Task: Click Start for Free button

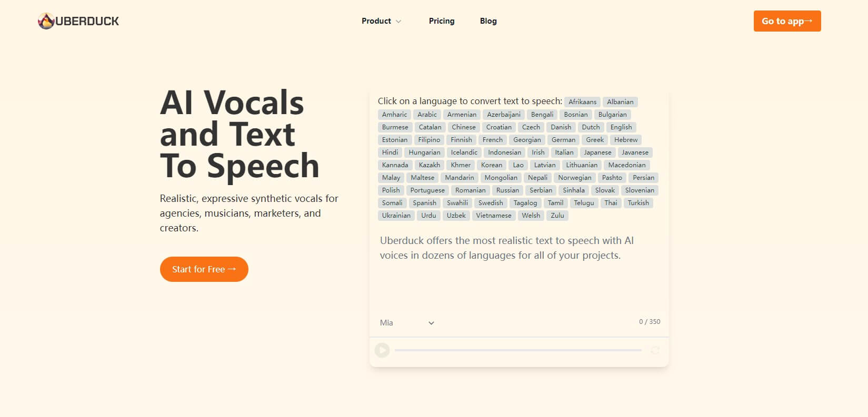Action: (204, 269)
